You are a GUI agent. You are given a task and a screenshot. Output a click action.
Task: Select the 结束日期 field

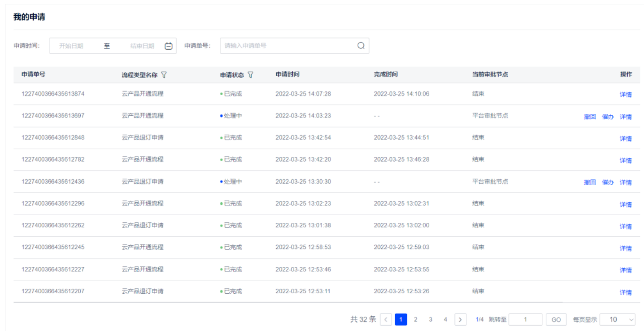coord(142,46)
